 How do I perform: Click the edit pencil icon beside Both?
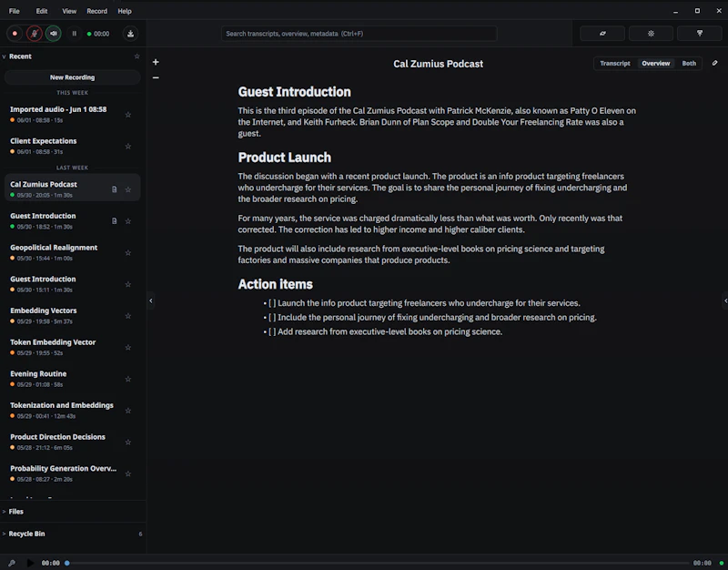pos(715,63)
